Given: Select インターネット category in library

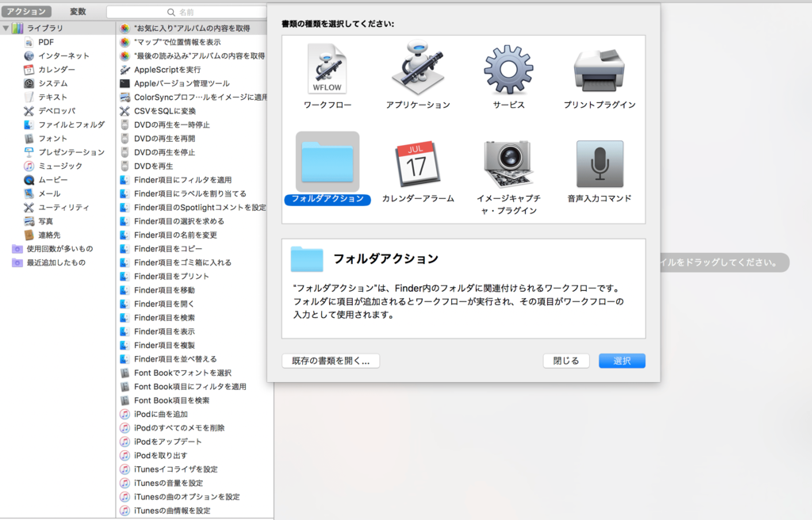Looking at the screenshot, I should [x=63, y=56].
